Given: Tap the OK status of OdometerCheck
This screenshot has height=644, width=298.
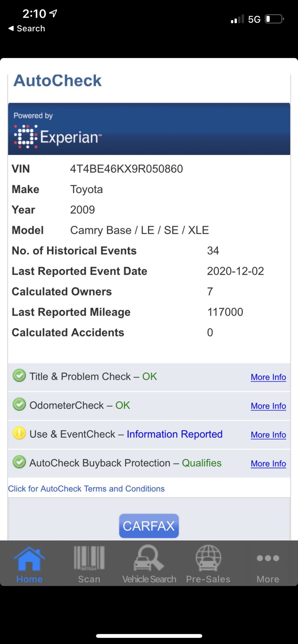Looking at the screenshot, I should [x=123, y=405].
